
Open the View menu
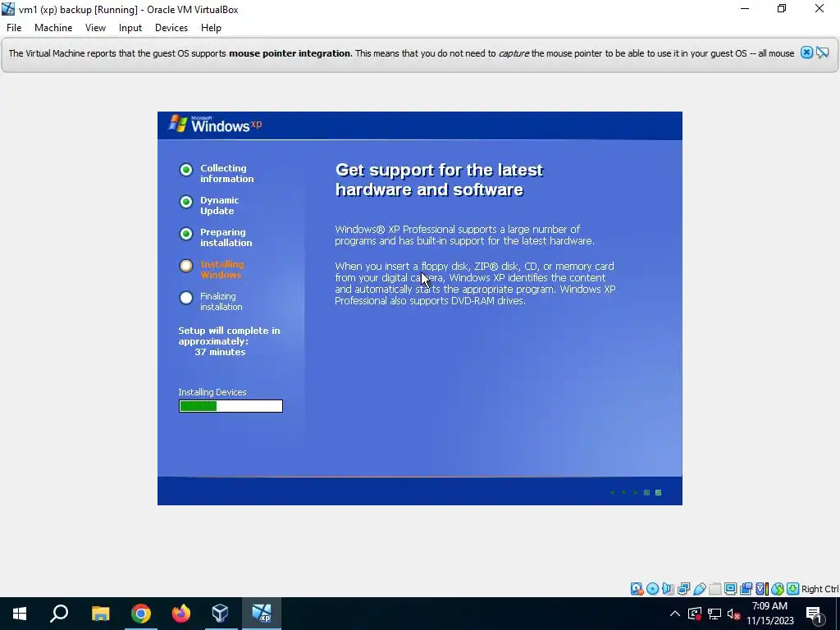pyautogui.click(x=95, y=28)
